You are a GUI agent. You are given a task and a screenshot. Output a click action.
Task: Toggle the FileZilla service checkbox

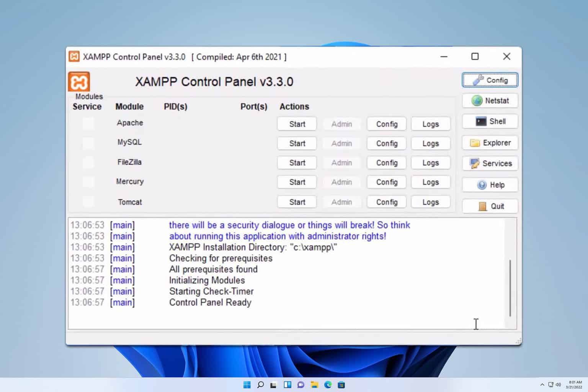[x=88, y=162]
